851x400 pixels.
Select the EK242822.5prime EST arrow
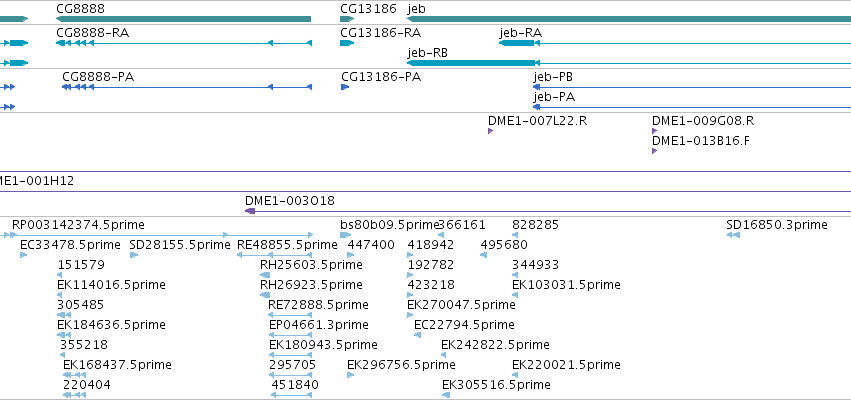(x=444, y=355)
